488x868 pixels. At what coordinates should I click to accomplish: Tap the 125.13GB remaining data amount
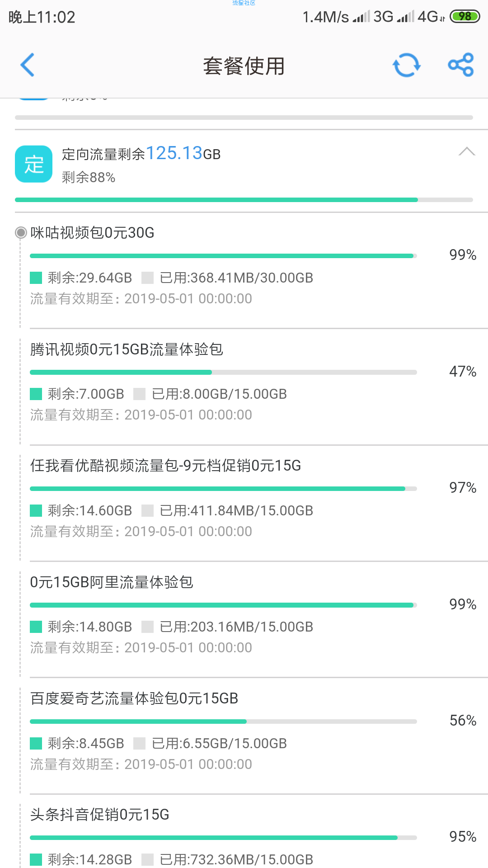[183, 153]
